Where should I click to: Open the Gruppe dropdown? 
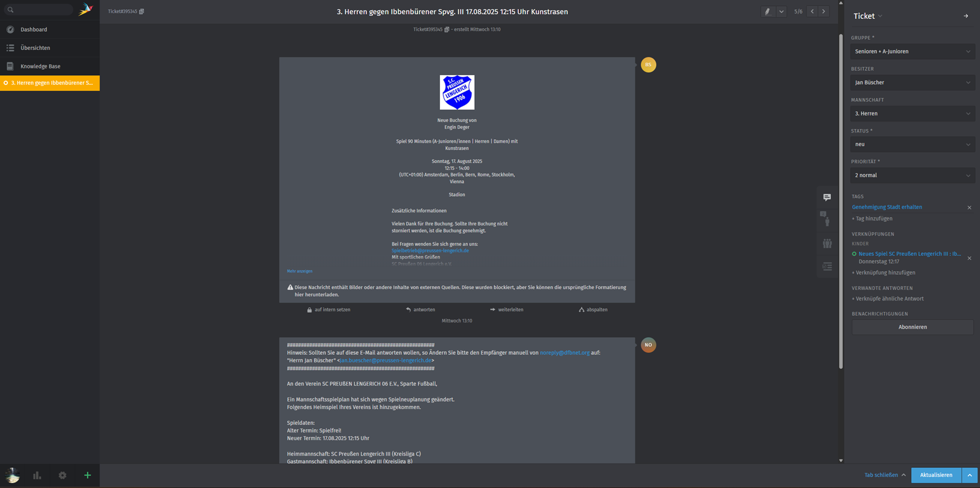pos(912,52)
